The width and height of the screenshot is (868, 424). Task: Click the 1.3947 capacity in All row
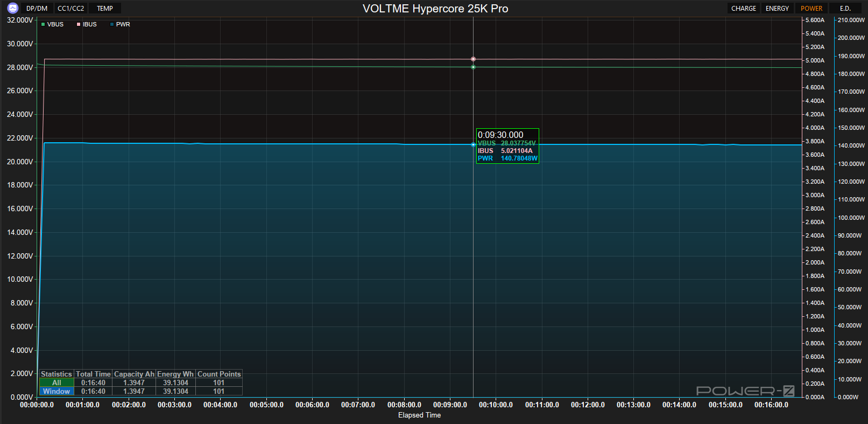134,383
